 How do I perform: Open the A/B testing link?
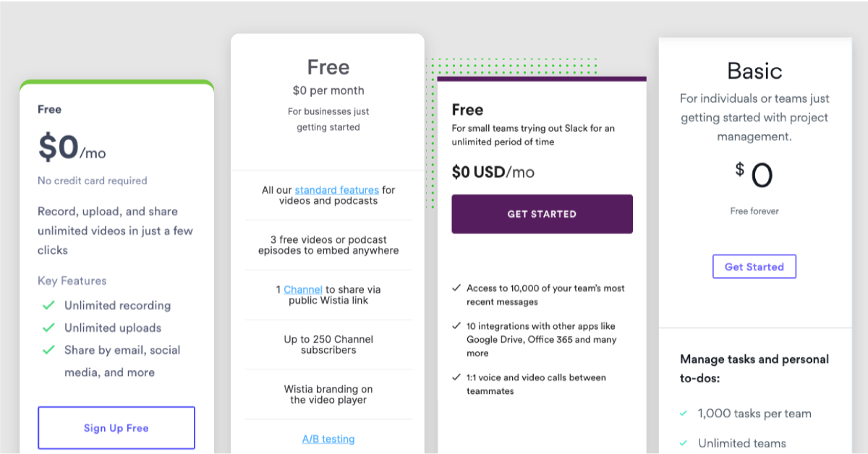click(x=328, y=439)
